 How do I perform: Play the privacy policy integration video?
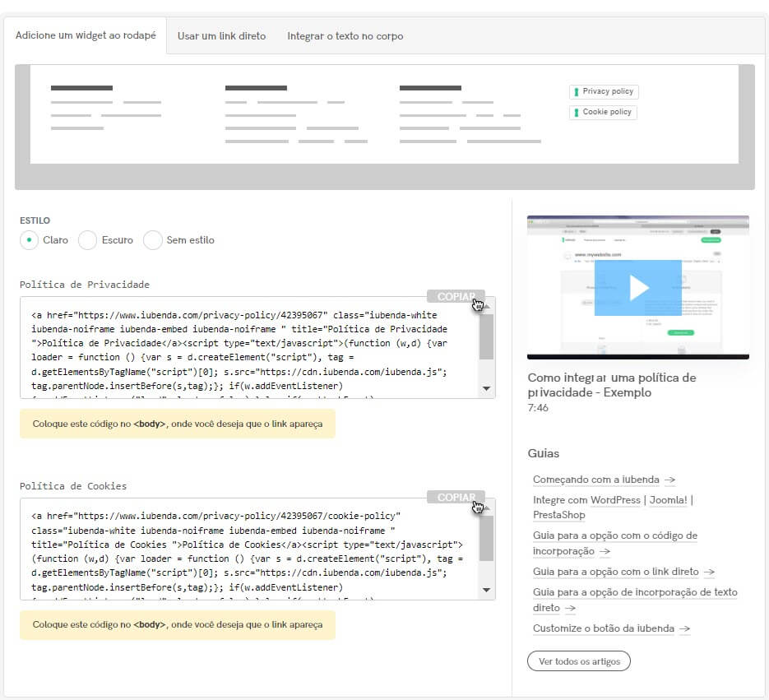(x=637, y=287)
